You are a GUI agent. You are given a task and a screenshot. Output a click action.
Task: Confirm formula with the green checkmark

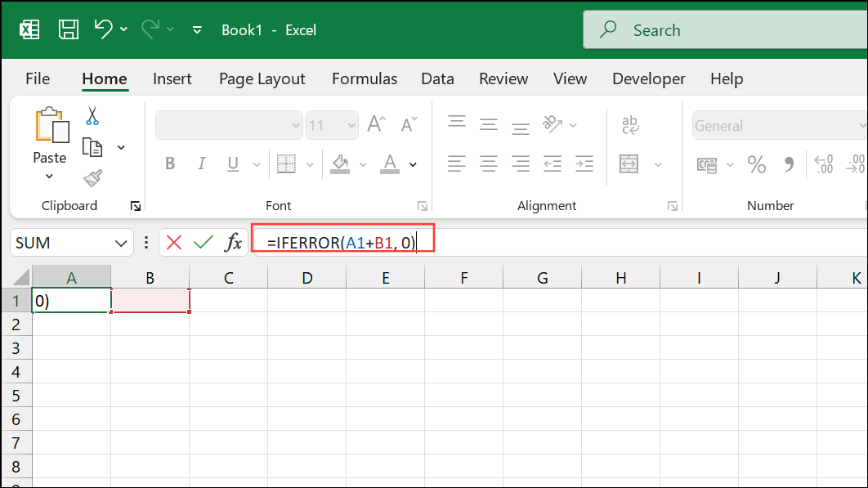[x=204, y=242]
